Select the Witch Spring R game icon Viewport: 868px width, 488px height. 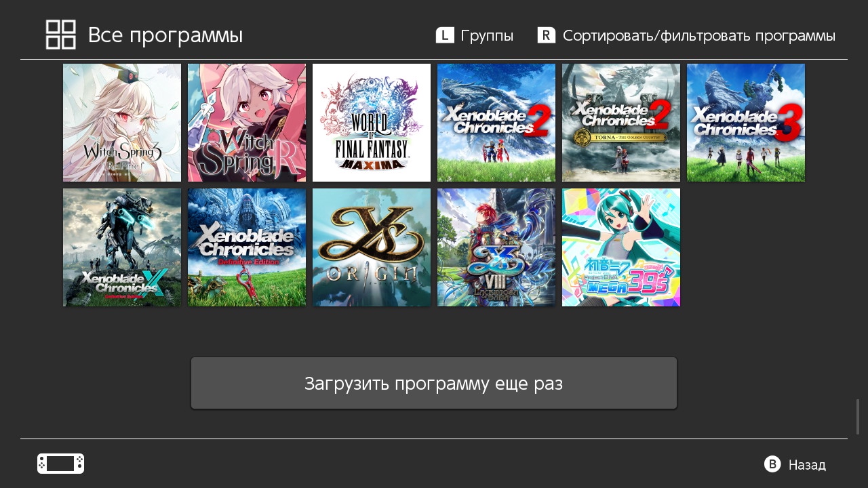click(x=247, y=123)
